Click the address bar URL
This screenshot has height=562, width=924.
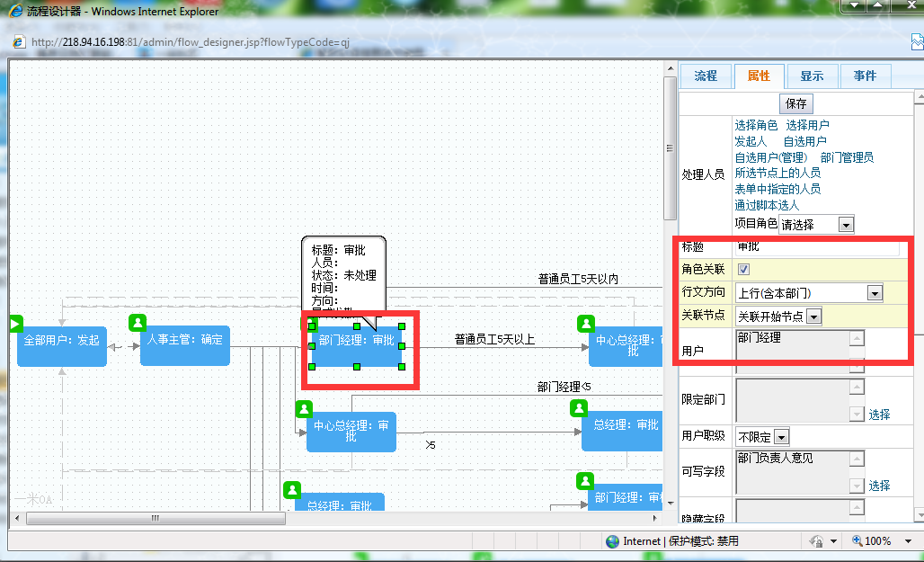click(x=191, y=42)
